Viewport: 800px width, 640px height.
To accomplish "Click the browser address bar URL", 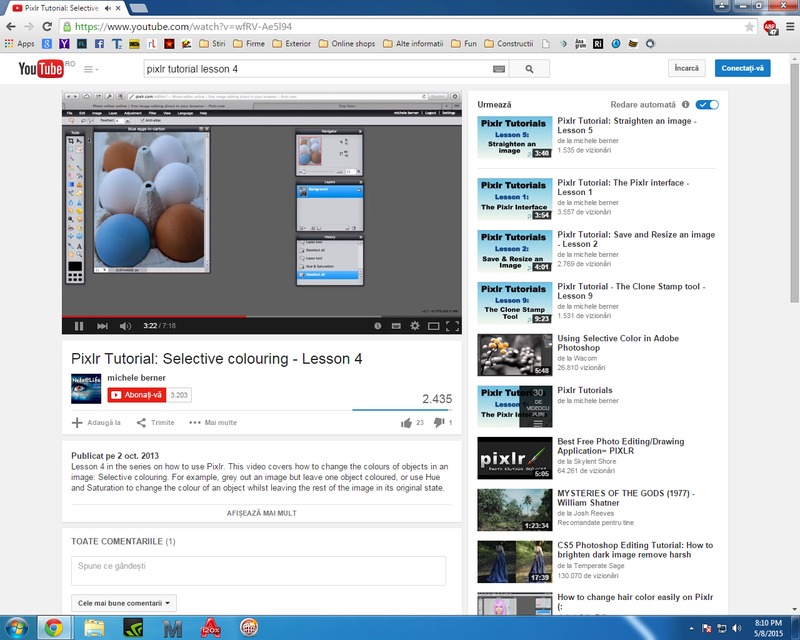I will tap(183, 27).
